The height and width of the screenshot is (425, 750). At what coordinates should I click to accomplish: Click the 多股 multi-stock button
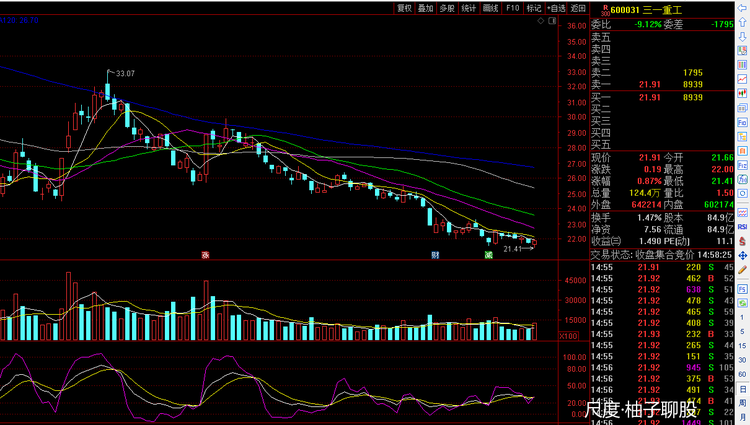pyautogui.click(x=447, y=8)
